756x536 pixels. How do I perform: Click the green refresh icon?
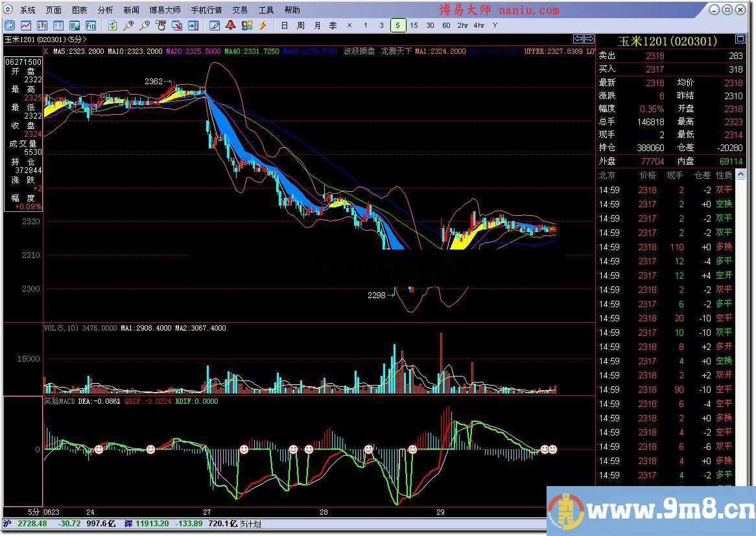112,25
